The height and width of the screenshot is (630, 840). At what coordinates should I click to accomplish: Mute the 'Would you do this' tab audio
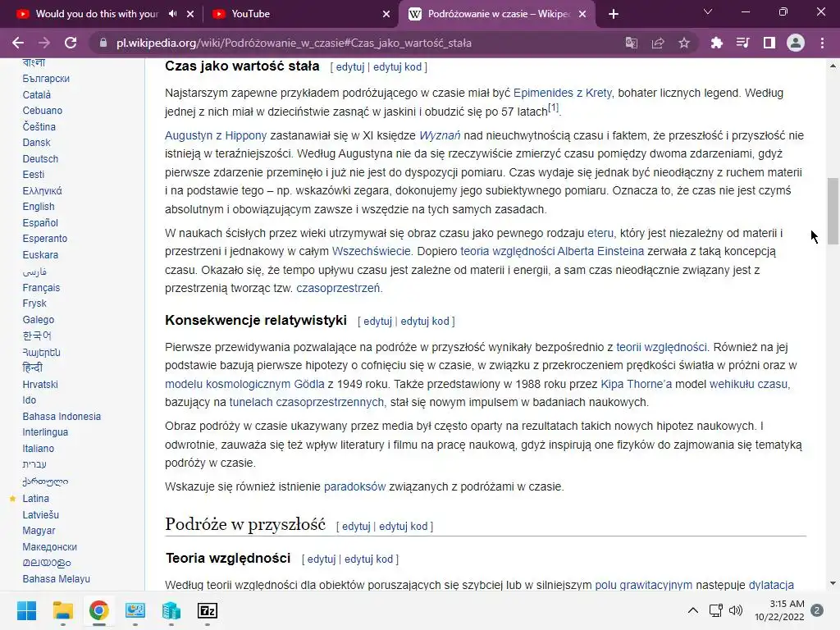click(x=172, y=14)
